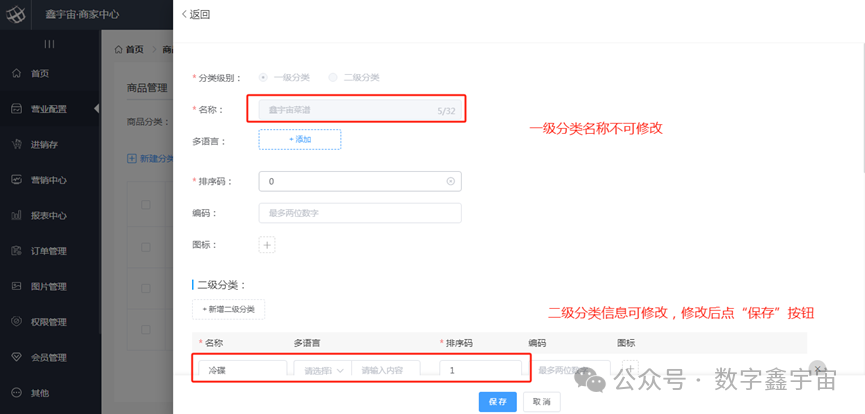Open the 请选择 language dropdown
Screen dimensions: 865x414
click(x=323, y=370)
